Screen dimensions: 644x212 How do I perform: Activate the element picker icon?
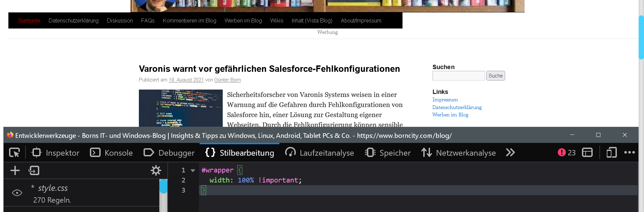pyautogui.click(x=14, y=153)
